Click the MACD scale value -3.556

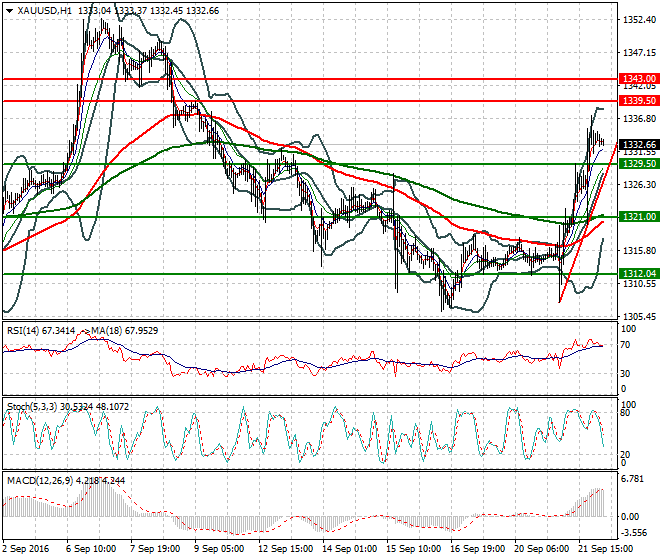coord(634,533)
